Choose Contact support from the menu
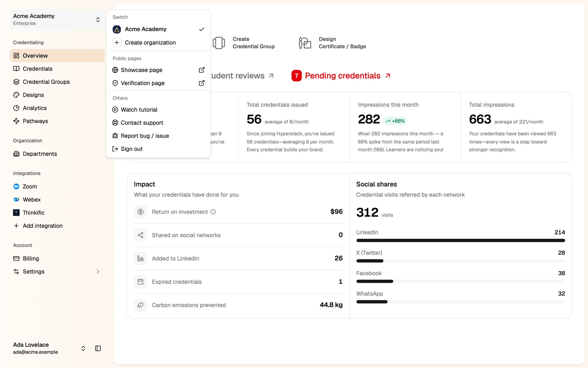The height and width of the screenshot is (368, 588). click(x=158, y=123)
